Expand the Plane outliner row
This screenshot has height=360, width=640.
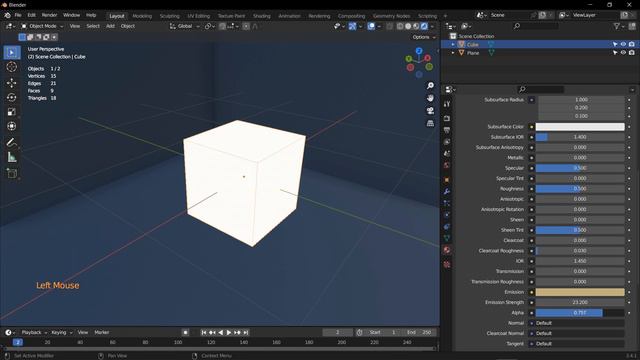pos(453,53)
